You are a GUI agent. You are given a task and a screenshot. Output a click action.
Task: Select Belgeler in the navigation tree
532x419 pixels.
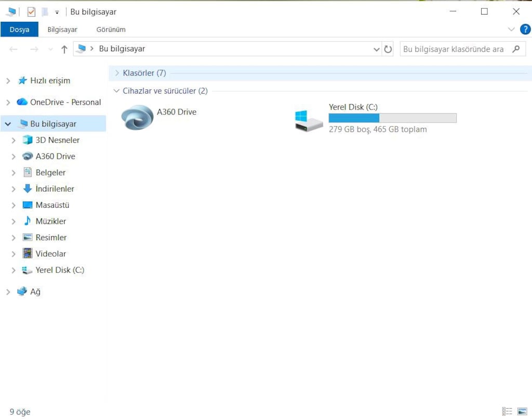tap(50, 173)
